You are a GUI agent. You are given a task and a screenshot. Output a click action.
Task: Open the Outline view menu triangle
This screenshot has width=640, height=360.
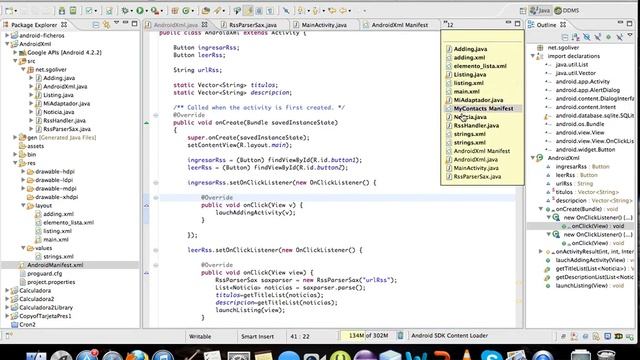tap(630, 35)
